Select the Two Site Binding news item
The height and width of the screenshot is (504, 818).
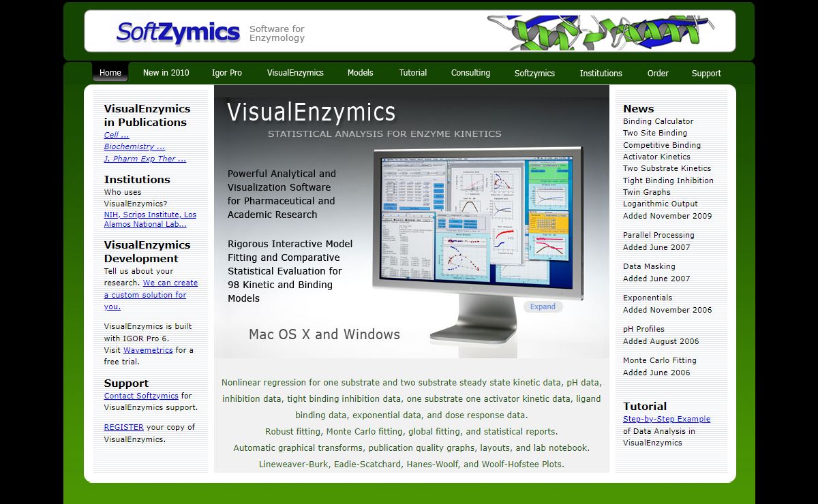click(655, 133)
